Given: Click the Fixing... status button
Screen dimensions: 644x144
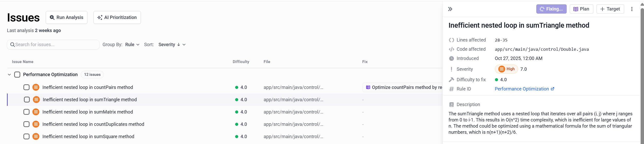Looking at the screenshot, I should click(x=551, y=9).
